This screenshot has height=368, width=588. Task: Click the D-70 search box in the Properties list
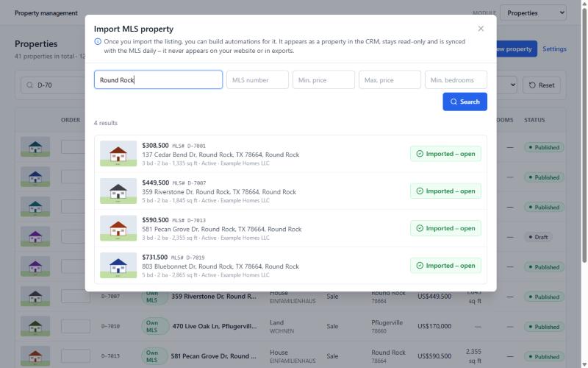pyautogui.click(x=52, y=85)
